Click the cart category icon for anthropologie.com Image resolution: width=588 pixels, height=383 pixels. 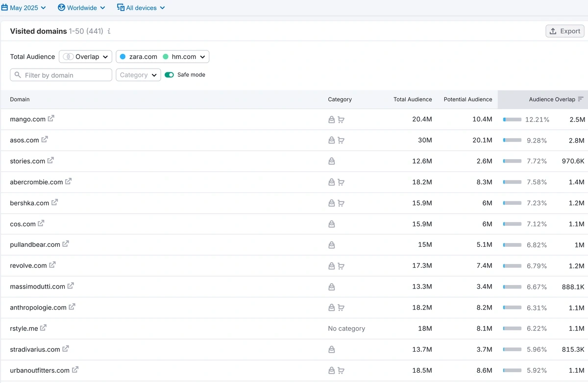341,308
